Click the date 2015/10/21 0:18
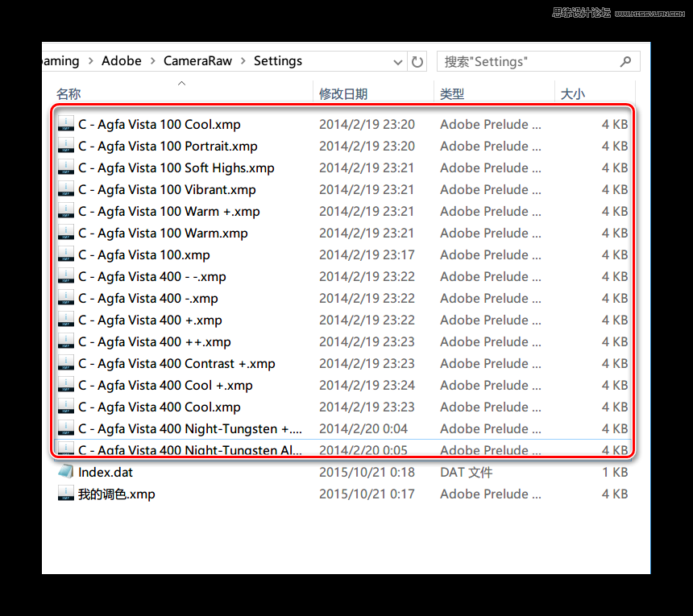The image size is (693, 616). 367,472
